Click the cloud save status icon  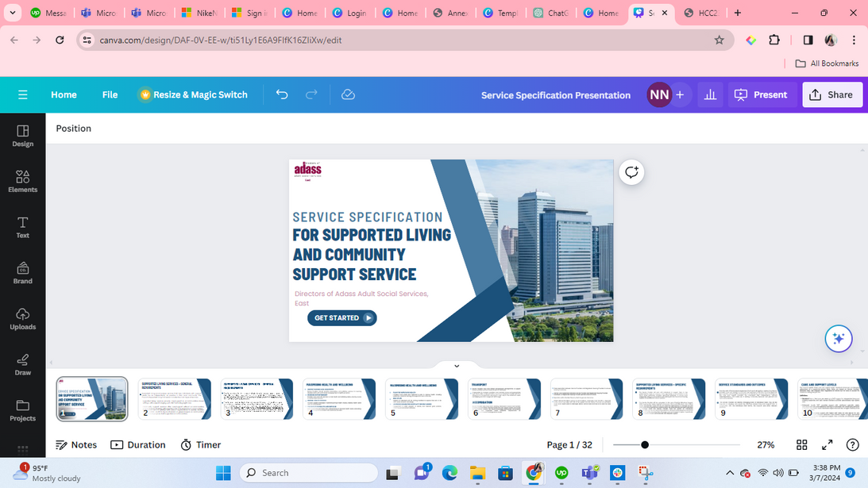point(348,94)
